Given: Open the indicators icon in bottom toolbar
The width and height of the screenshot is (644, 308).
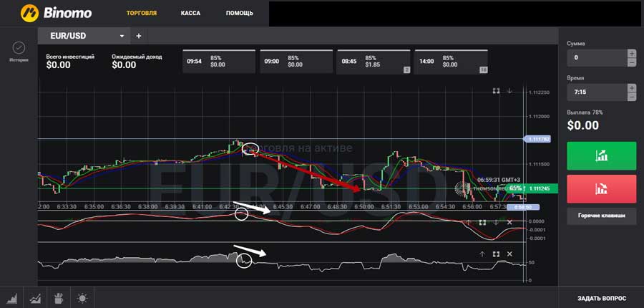Looking at the screenshot, I should pyautogui.click(x=35, y=298).
